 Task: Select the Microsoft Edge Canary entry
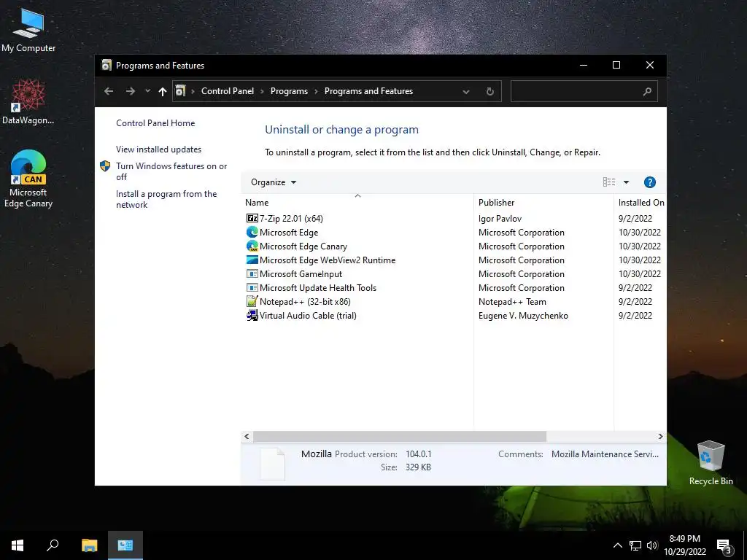coord(303,246)
